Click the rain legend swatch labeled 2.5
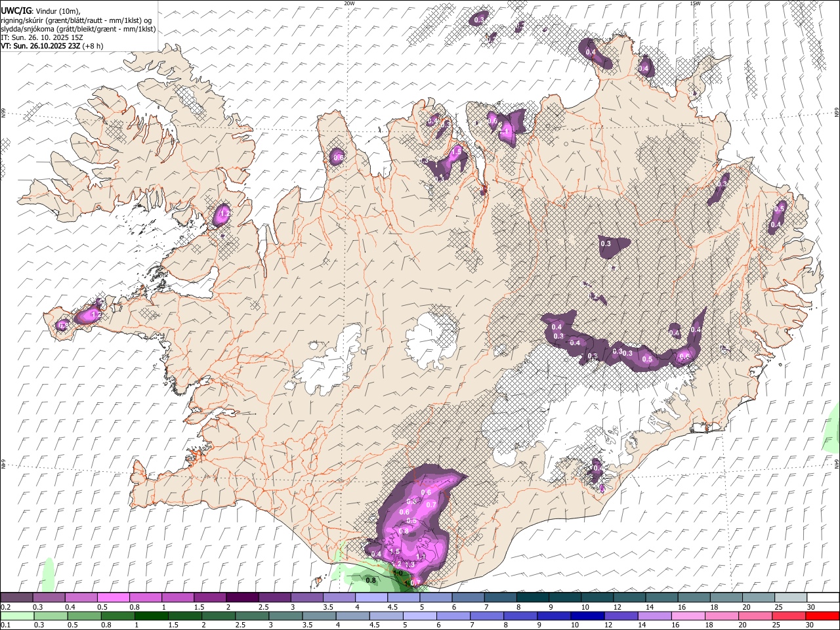The width and height of the screenshot is (840, 630). 251,616
